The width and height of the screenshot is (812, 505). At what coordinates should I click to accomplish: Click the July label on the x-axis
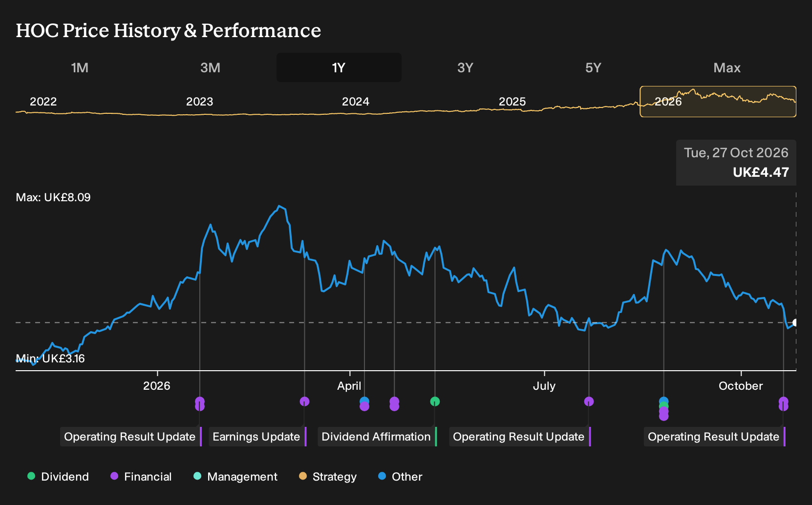point(544,386)
